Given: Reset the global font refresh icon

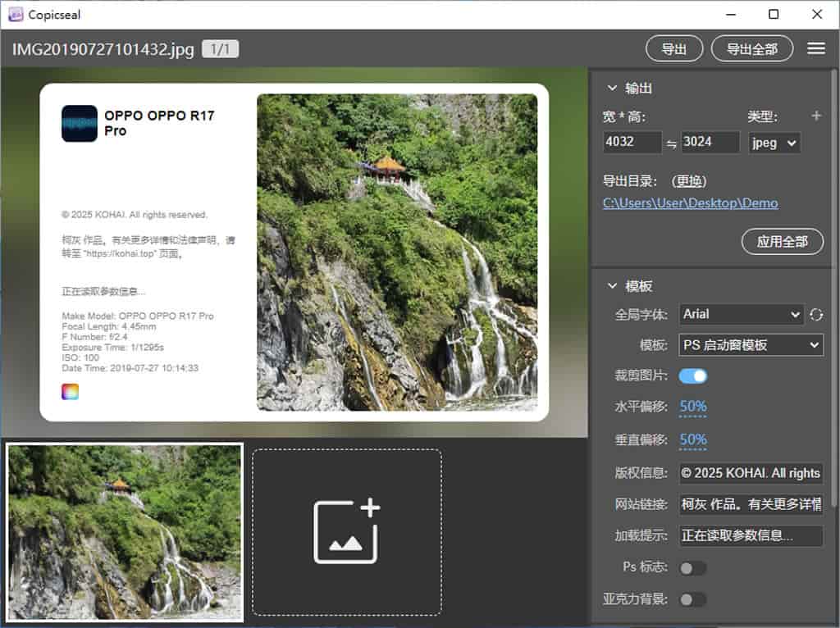Looking at the screenshot, I should point(815,315).
